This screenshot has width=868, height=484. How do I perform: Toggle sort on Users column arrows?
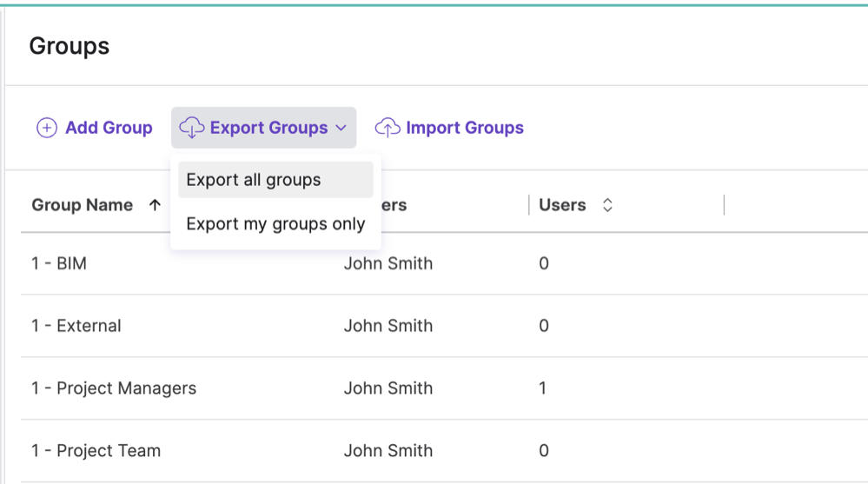click(607, 205)
